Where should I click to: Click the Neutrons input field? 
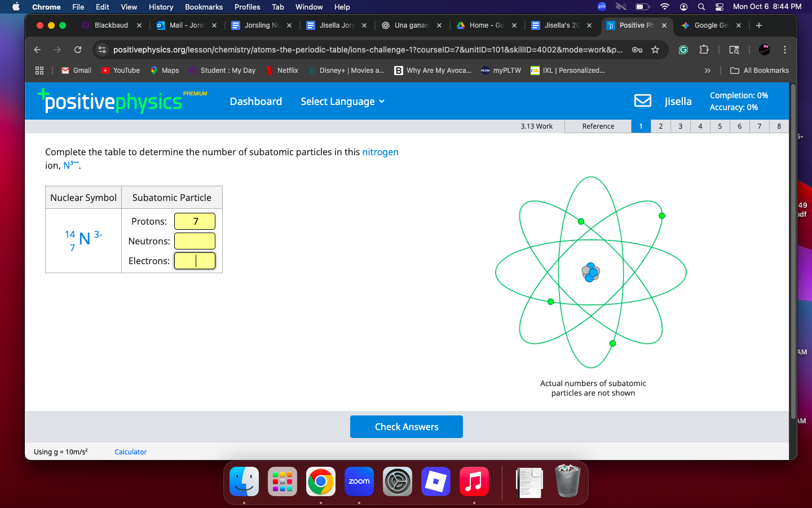click(195, 241)
